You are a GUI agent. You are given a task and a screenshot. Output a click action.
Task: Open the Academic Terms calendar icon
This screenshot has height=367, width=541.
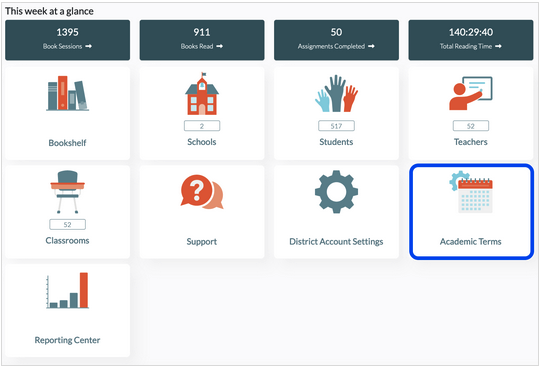[471, 192]
